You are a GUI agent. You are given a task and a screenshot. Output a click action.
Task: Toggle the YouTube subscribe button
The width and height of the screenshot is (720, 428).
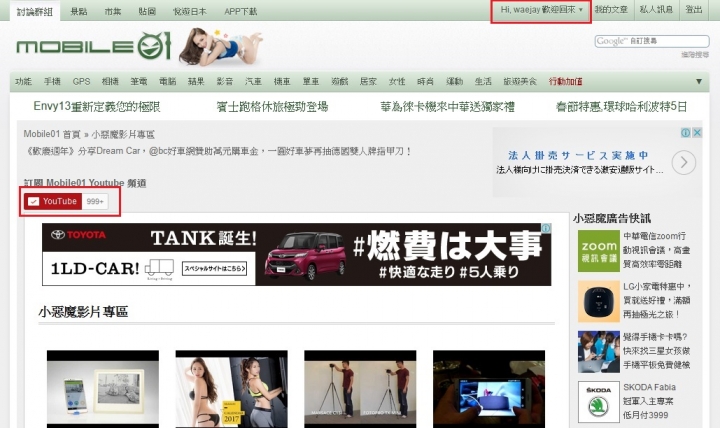pyautogui.click(x=53, y=202)
